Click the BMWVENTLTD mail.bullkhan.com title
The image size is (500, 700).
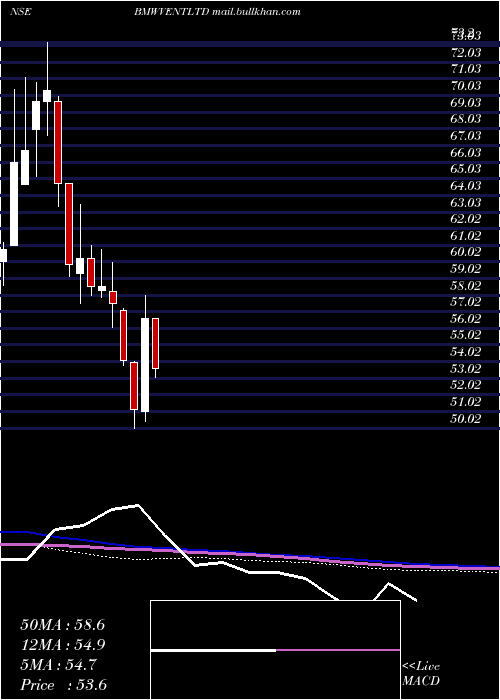pyautogui.click(x=217, y=12)
